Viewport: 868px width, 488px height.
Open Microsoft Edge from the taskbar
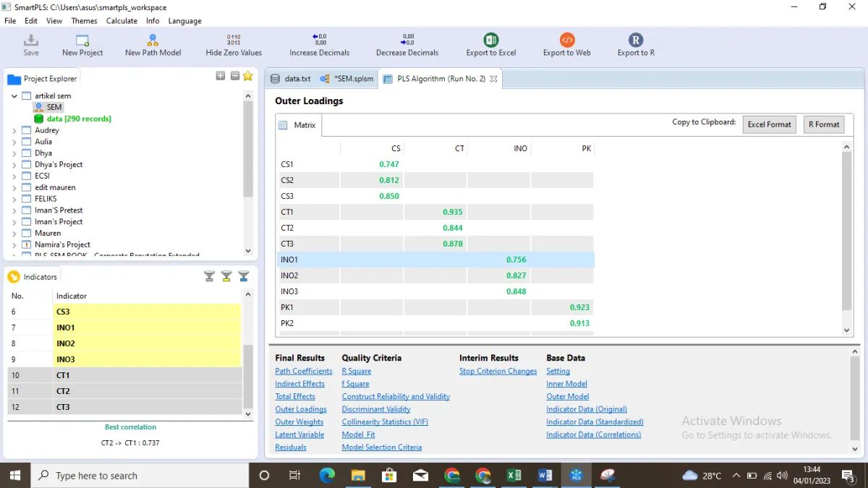click(327, 475)
